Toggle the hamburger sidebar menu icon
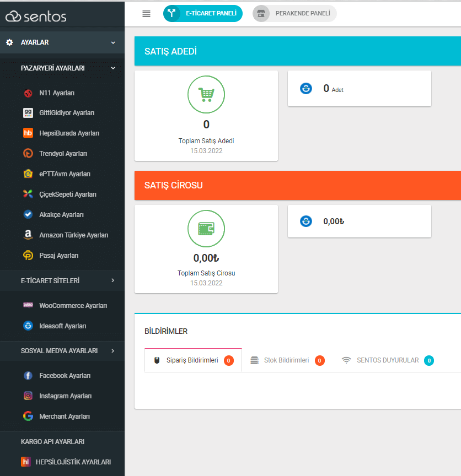Screen dimensions: 461x476 point(146,14)
